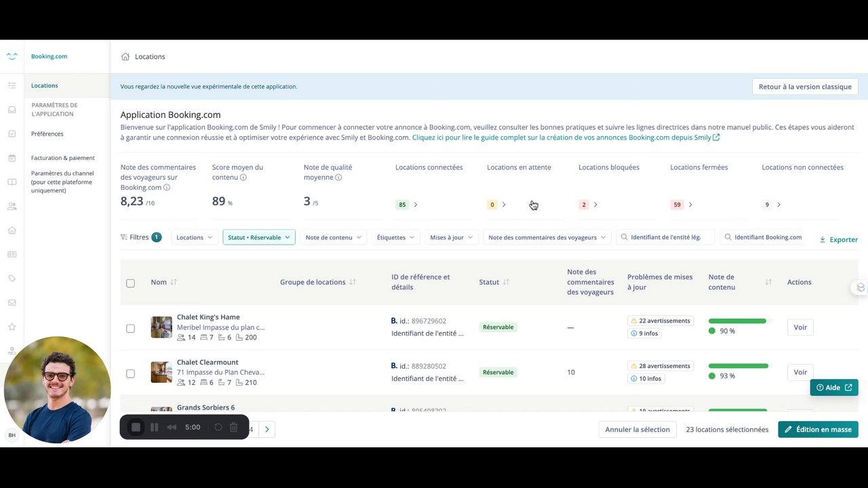Pause the screen recording

pos(154,427)
